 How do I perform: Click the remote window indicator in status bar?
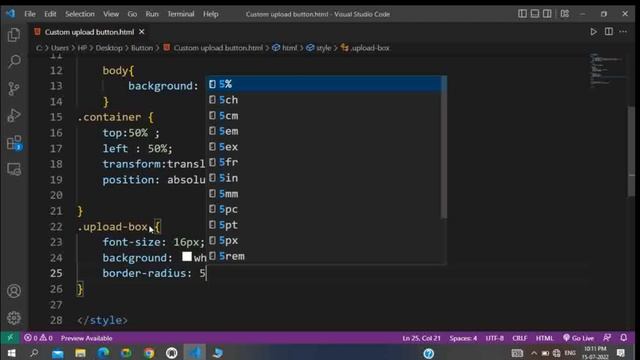click(10, 338)
